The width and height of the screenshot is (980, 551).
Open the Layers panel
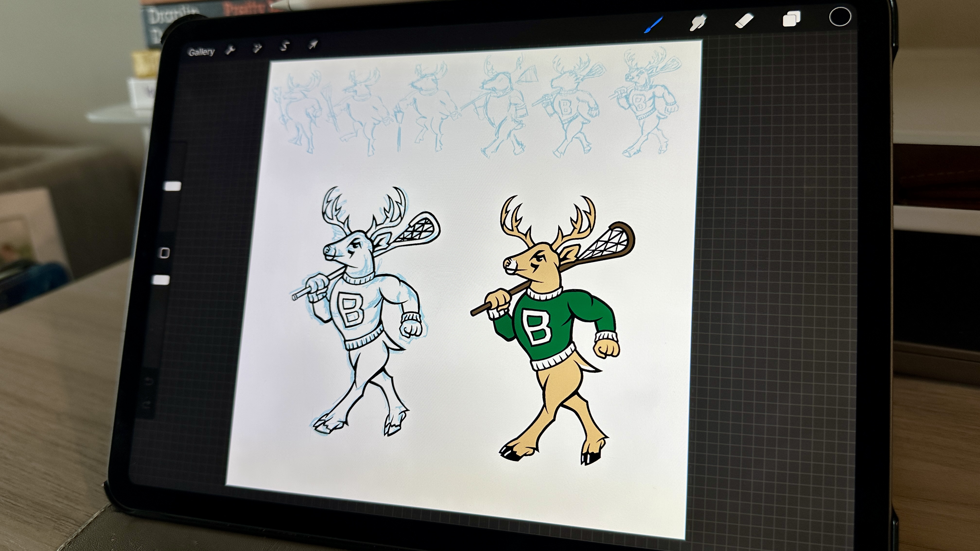pos(791,19)
